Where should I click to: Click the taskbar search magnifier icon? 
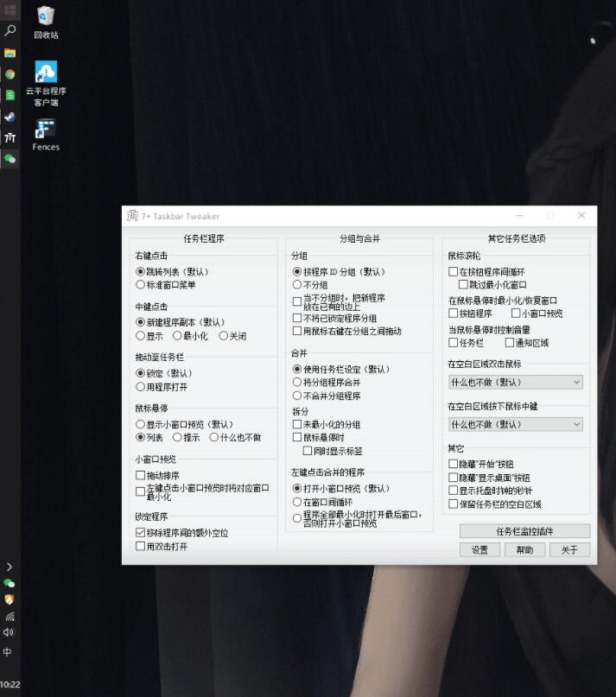10,30
